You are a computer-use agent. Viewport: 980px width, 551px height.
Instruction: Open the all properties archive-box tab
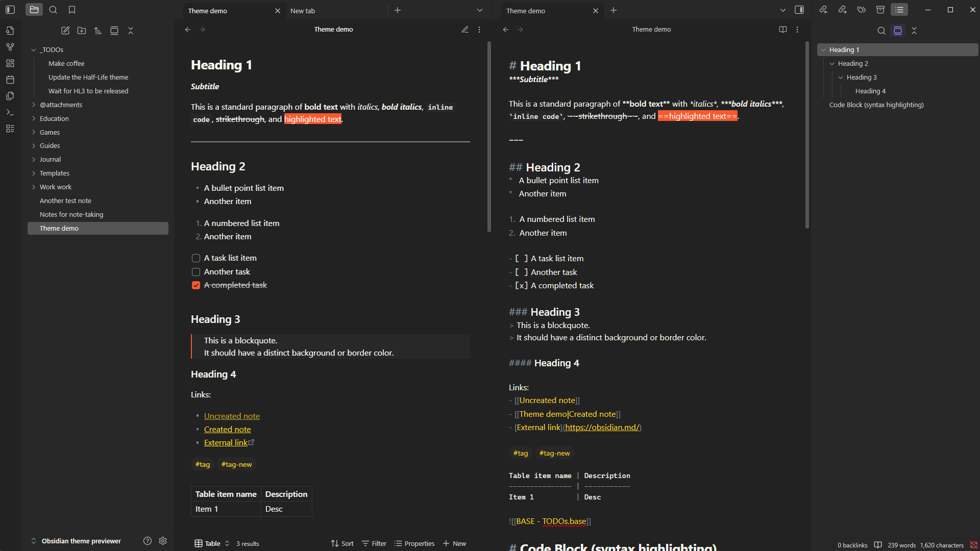(x=880, y=10)
